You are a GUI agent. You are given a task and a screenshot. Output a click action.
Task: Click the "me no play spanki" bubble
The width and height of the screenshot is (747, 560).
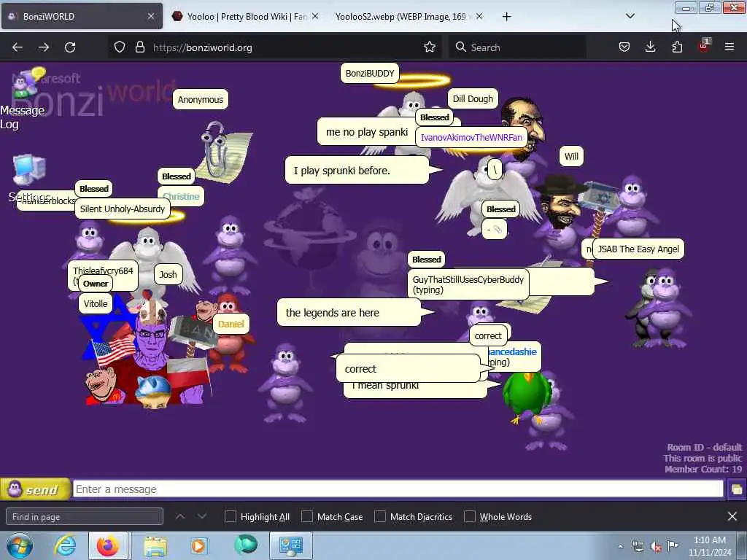[366, 132]
